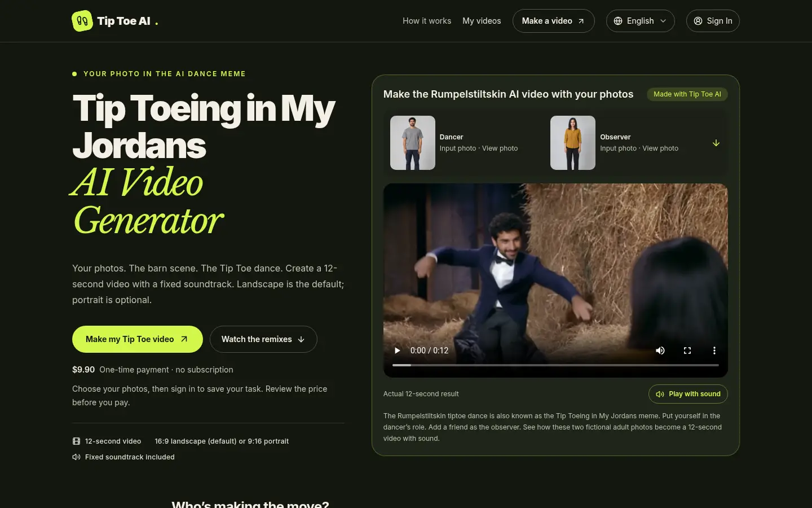The height and width of the screenshot is (508, 812).
Task: Click the Play with sound button
Action: click(x=688, y=394)
